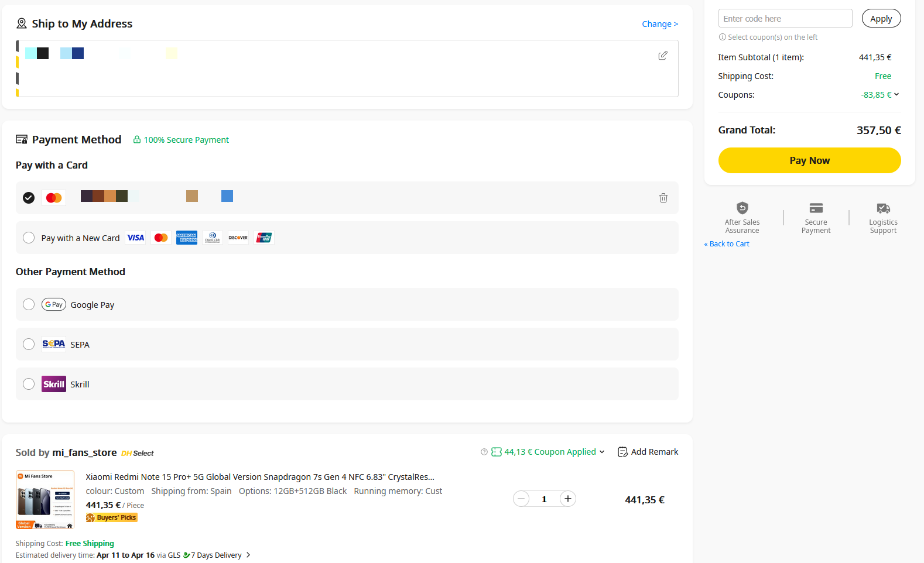Click the Pay Now button

[810, 160]
